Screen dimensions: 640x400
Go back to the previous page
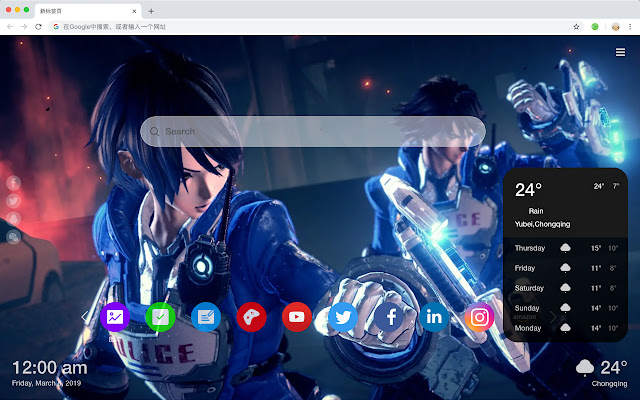coord(10,27)
